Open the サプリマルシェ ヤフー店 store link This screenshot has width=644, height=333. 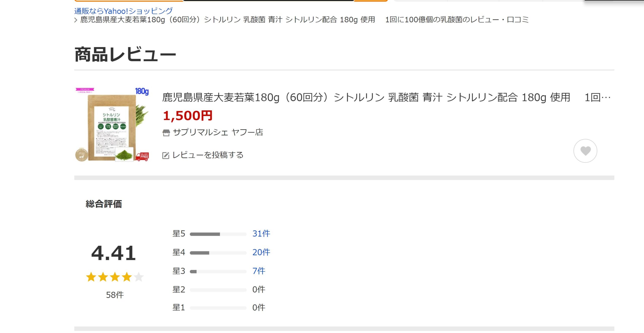click(x=218, y=132)
